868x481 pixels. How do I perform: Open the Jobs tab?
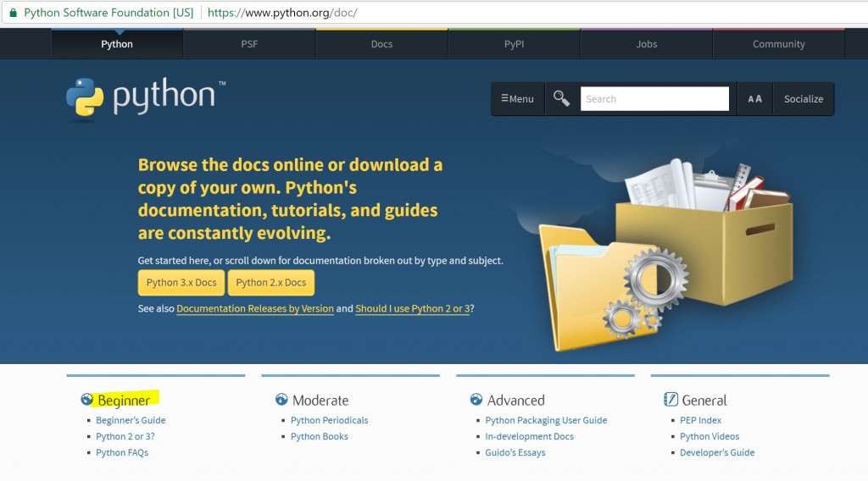pos(646,44)
